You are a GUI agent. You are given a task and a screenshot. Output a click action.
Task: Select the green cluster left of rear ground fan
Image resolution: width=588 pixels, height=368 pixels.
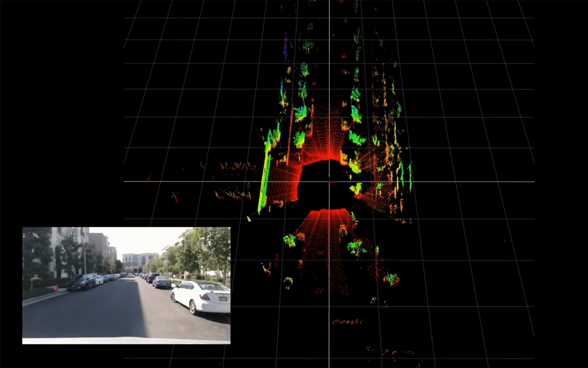pos(289,240)
